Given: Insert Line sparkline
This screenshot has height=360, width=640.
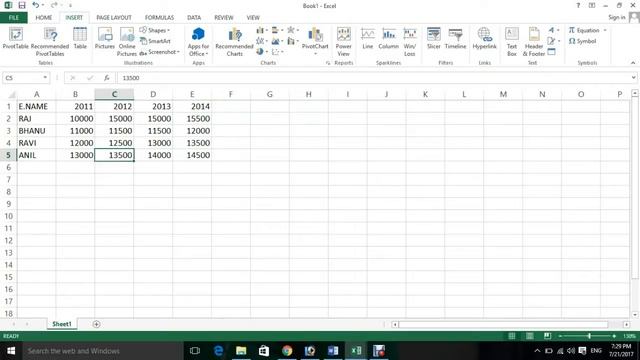Looking at the screenshot, I should coord(368,38).
